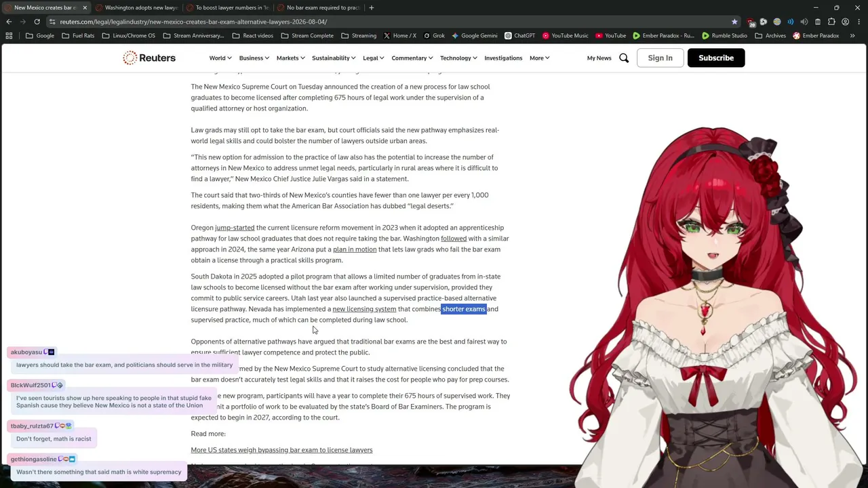Image resolution: width=868 pixels, height=488 pixels.
Task: Close the New Mexico creates bar tab
Action: click(85, 7)
